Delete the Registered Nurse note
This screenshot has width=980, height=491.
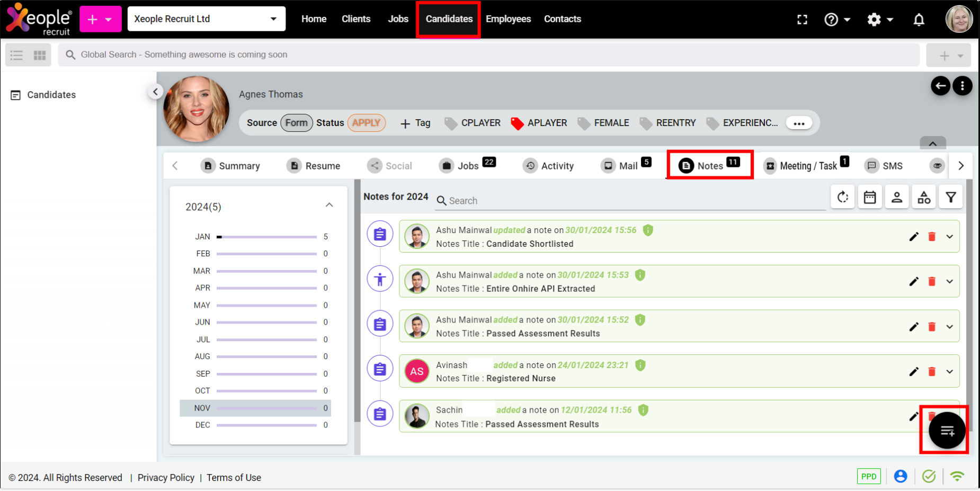(932, 372)
